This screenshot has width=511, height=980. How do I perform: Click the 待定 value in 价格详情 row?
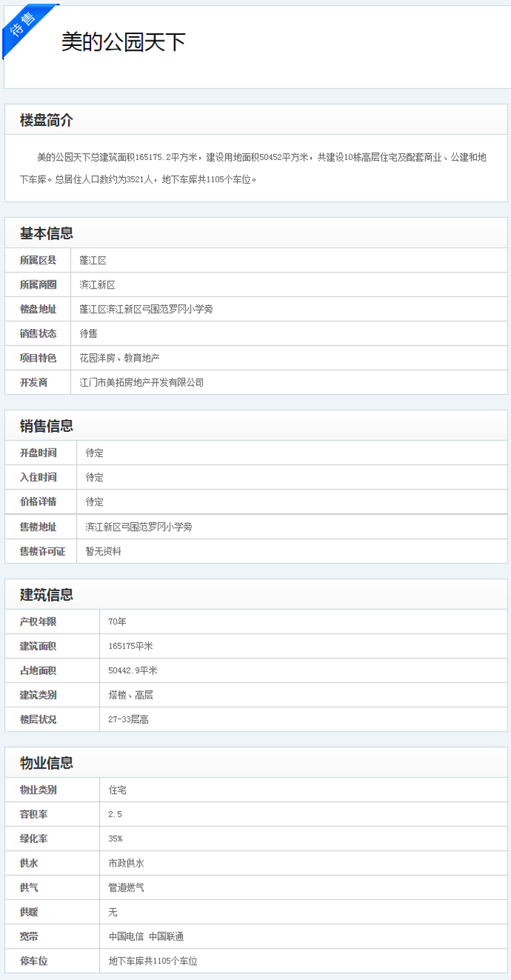[95, 501]
